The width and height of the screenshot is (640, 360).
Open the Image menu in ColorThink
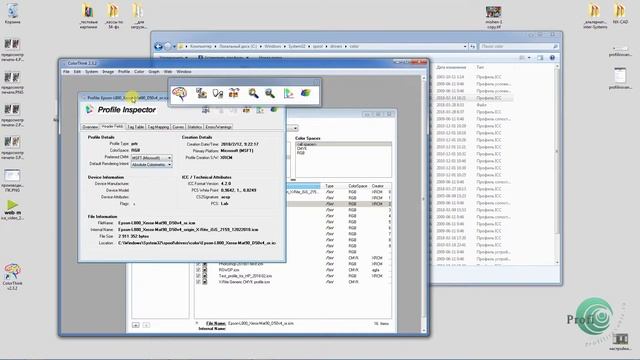coord(108,71)
